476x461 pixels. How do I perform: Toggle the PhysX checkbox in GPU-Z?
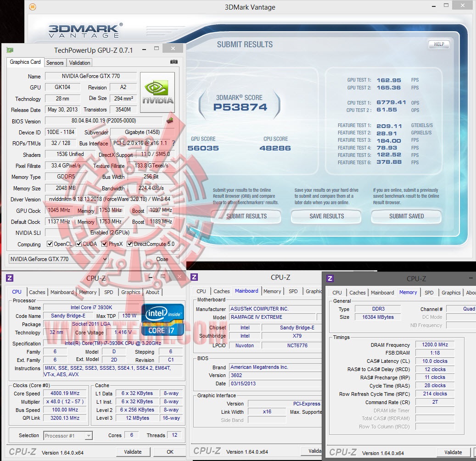[x=105, y=244]
